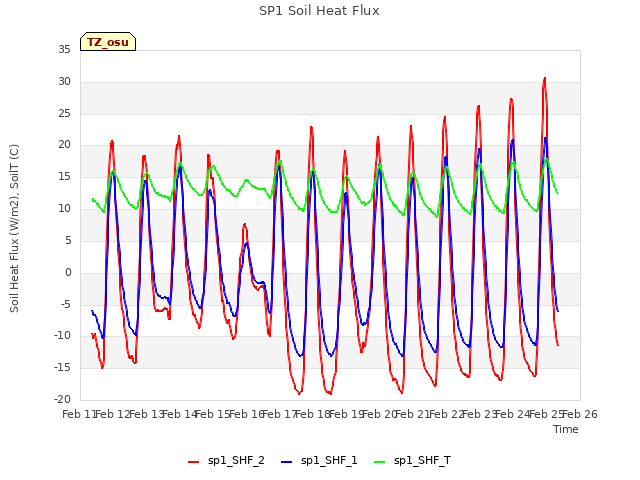Click the 30 y-axis tick label
Screen dimensions: 640x480
[64, 82]
